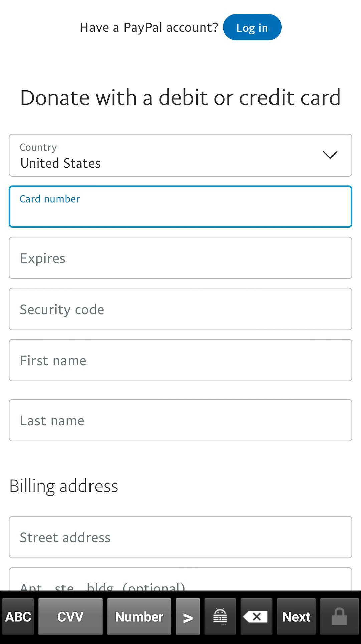
Task: Click the 'Donate with a debit or credit card' heading
Action: point(180,97)
